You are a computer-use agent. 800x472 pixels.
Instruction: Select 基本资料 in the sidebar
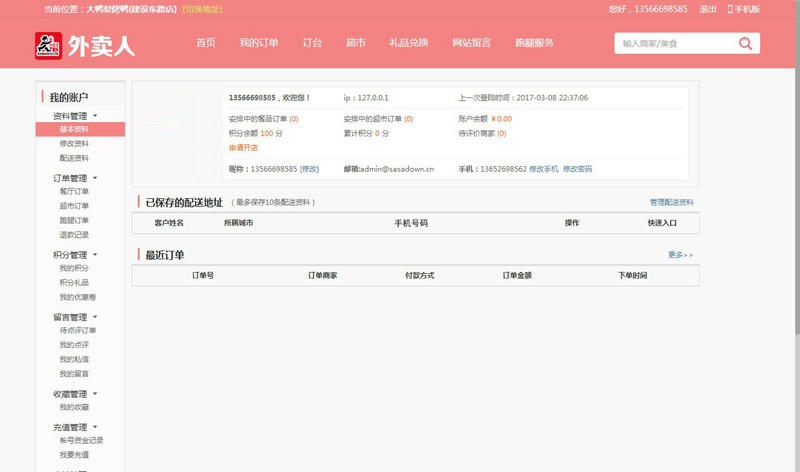tap(80, 129)
